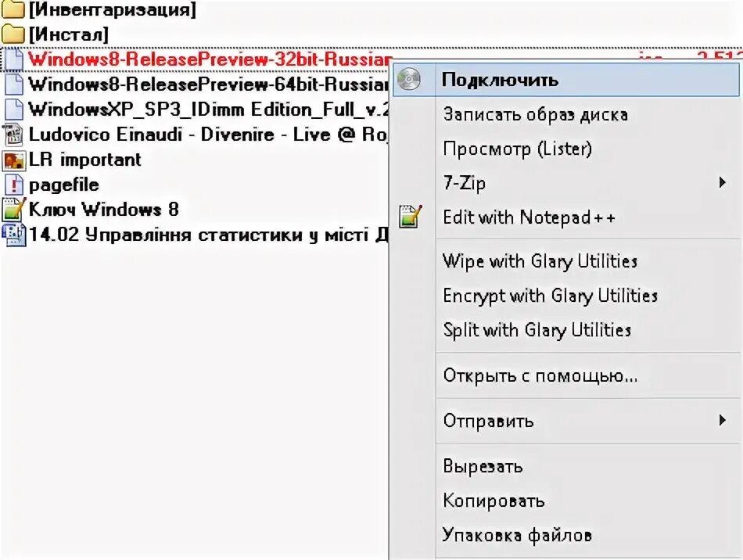Select the Windows8-ReleasePreview-64bit-Russian file name
Viewport: 743px width, 560px height.
coord(209,84)
